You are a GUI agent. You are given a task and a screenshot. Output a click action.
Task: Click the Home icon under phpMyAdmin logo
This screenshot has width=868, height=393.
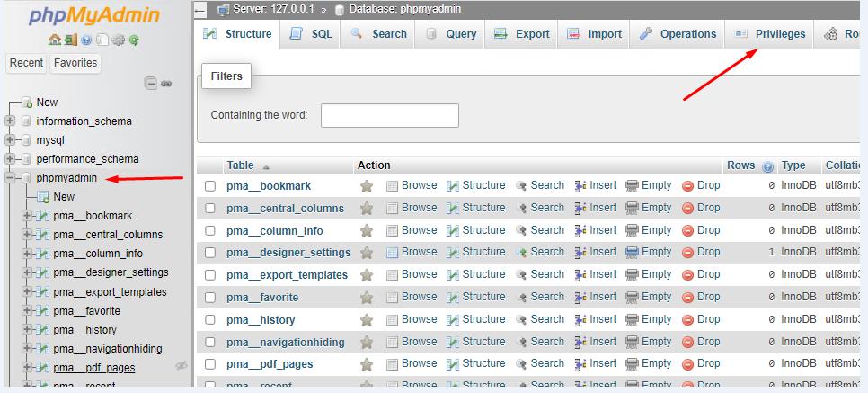point(54,40)
